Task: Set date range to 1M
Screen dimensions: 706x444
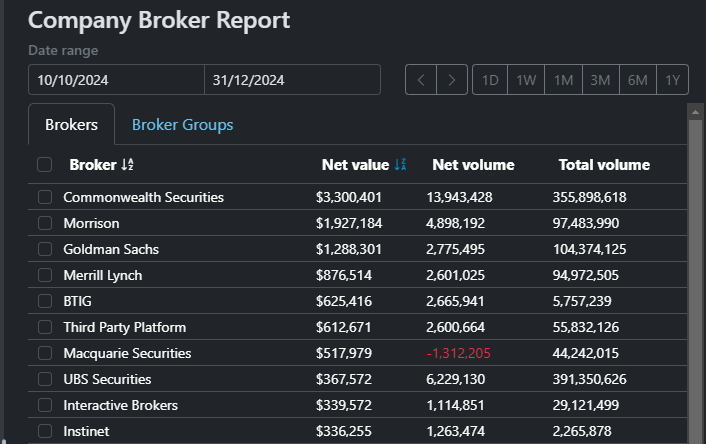Action: (x=563, y=80)
